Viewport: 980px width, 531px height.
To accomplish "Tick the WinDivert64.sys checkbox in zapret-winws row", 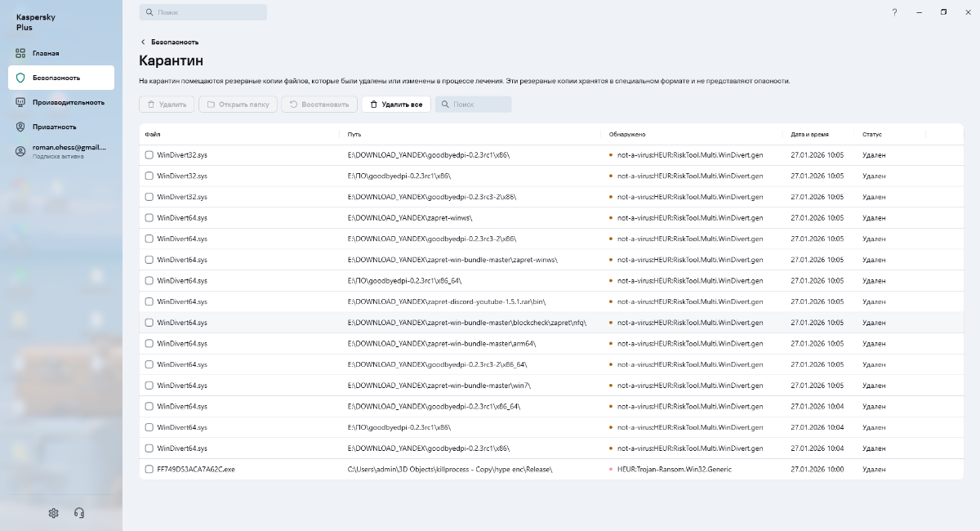I will tap(149, 217).
